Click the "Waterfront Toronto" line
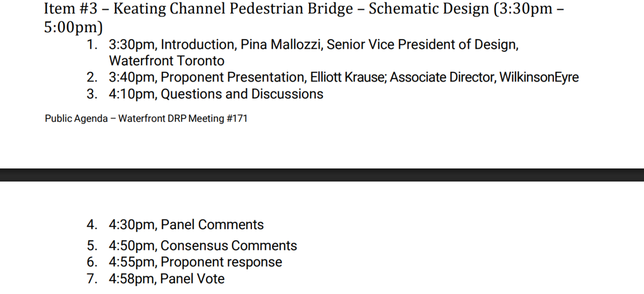644x294 pixels. pyautogui.click(x=167, y=61)
